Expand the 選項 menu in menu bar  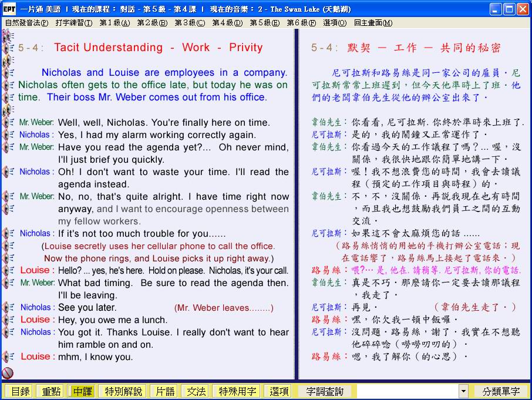click(334, 23)
